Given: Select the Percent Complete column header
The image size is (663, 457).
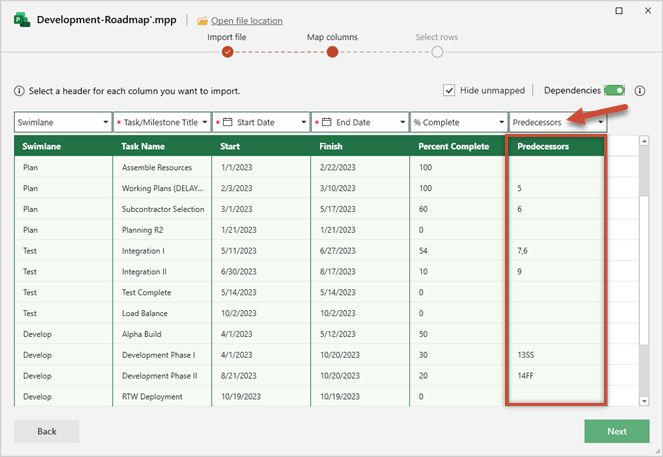Looking at the screenshot, I should click(455, 146).
